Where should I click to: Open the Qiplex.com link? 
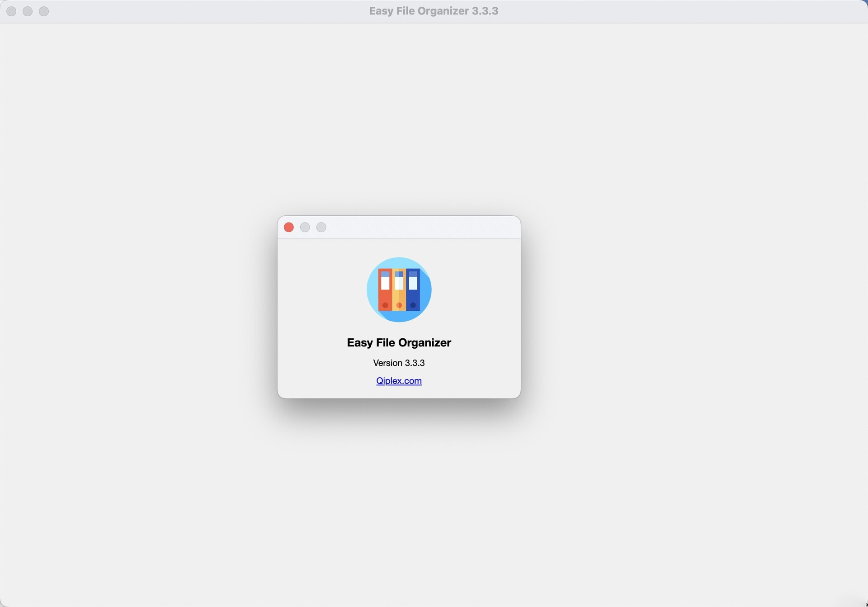click(399, 381)
